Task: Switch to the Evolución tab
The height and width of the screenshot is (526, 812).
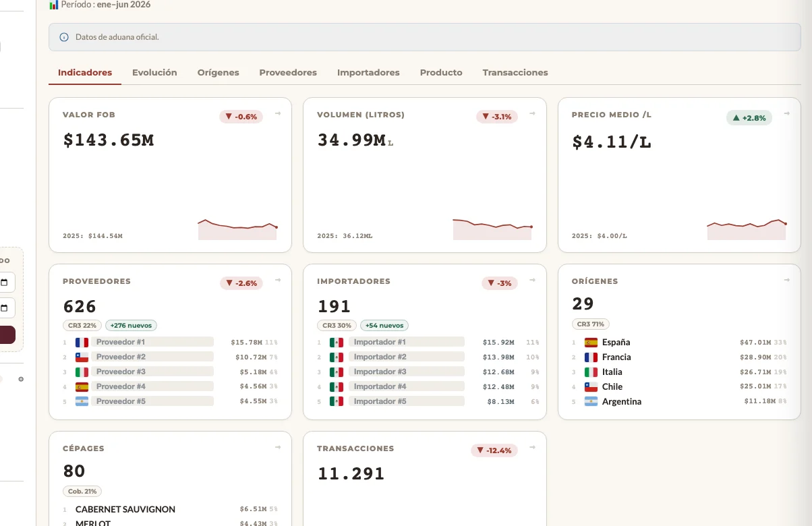Action: pyautogui.click(x=154, y=72)
